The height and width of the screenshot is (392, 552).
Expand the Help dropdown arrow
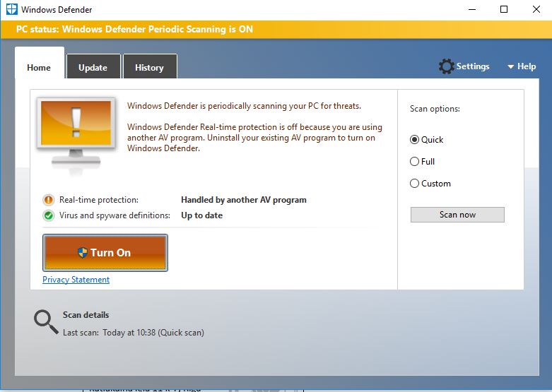click(x=510, y=66)
